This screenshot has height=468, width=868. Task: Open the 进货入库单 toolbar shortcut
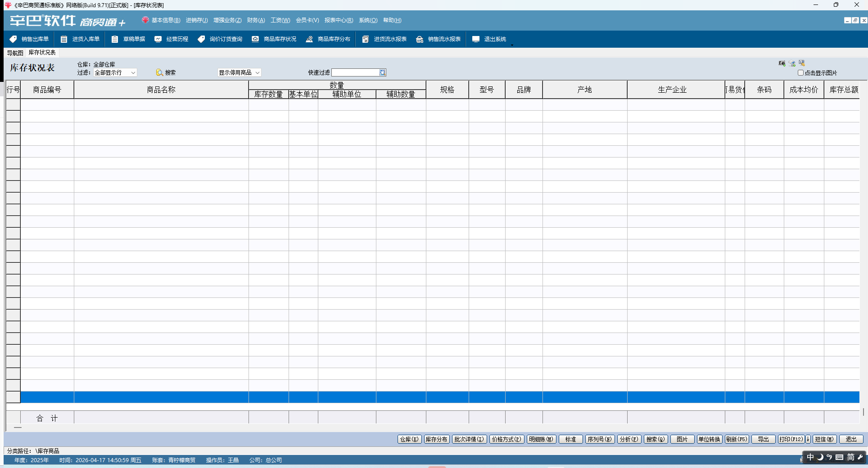[x=80, y=39]
